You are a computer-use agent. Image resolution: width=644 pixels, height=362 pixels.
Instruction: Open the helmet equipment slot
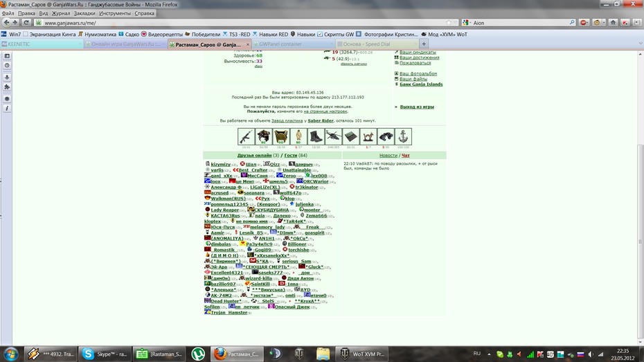pos(263,136)
